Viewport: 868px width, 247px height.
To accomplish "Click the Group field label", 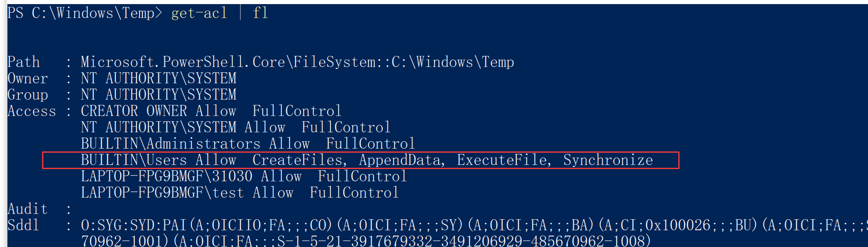I will 28,95.
